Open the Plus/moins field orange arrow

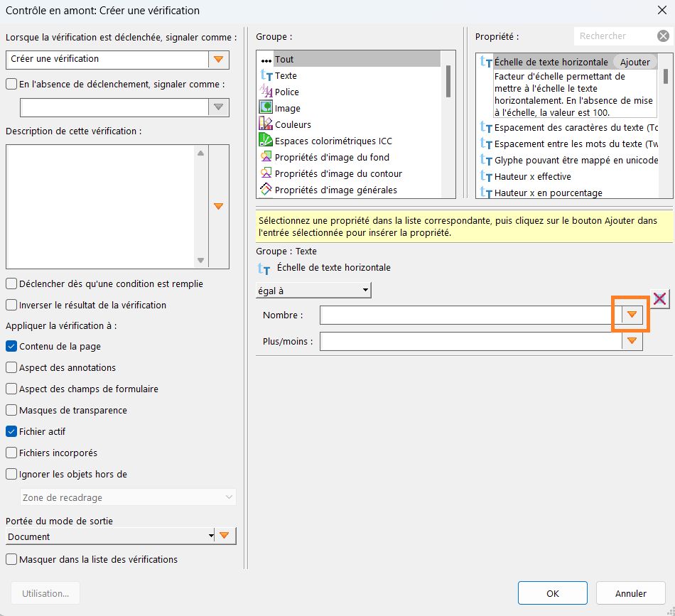(632, 341)
